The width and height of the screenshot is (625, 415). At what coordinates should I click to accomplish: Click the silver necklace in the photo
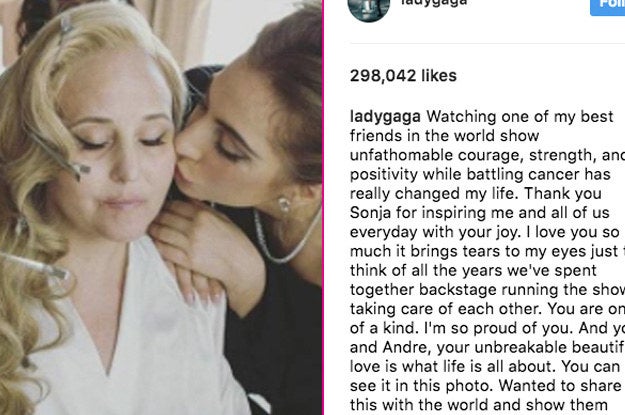(x=286, y=237)
